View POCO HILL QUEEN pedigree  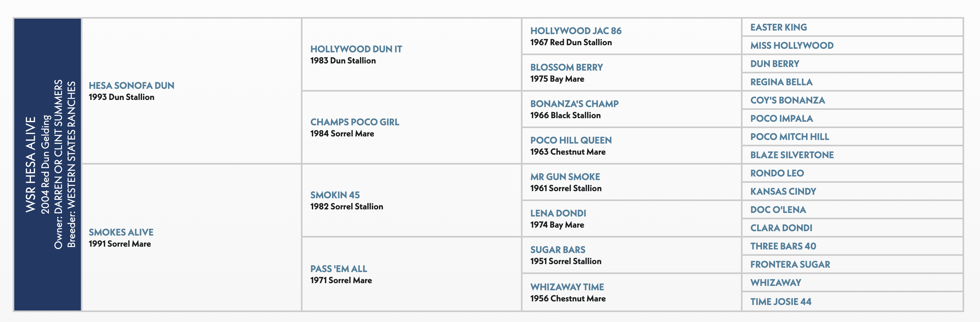tap(571, 140)
